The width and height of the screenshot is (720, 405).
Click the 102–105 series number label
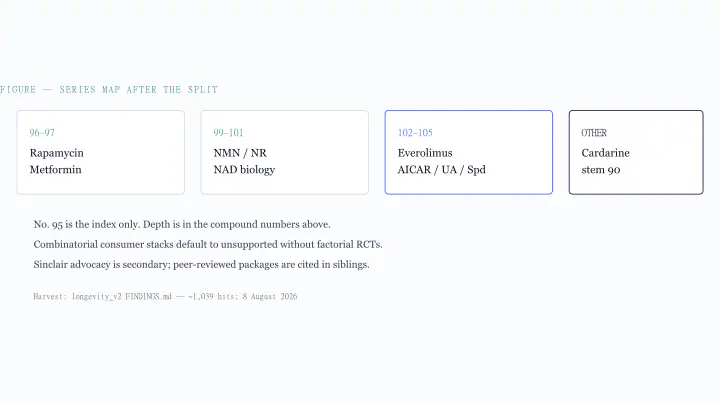[x=415, y=133]
